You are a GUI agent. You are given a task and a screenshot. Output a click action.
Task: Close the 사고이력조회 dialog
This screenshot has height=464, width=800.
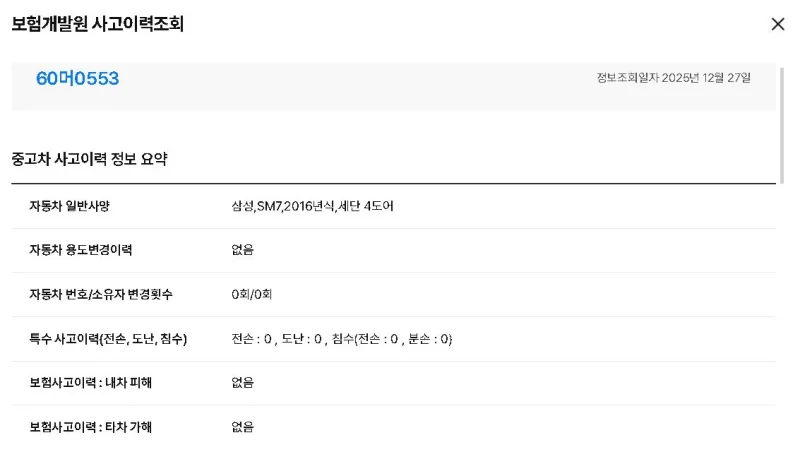(x=778, y=24)
